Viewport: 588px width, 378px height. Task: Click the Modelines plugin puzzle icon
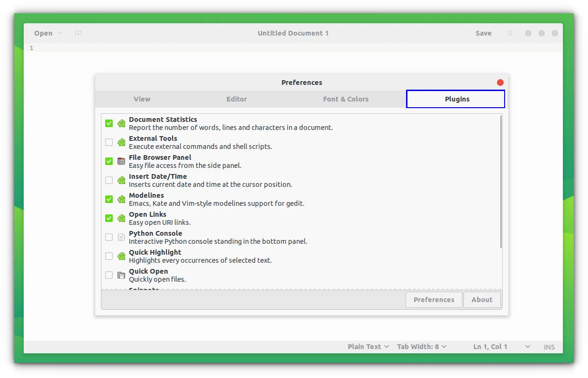point(121,199)
